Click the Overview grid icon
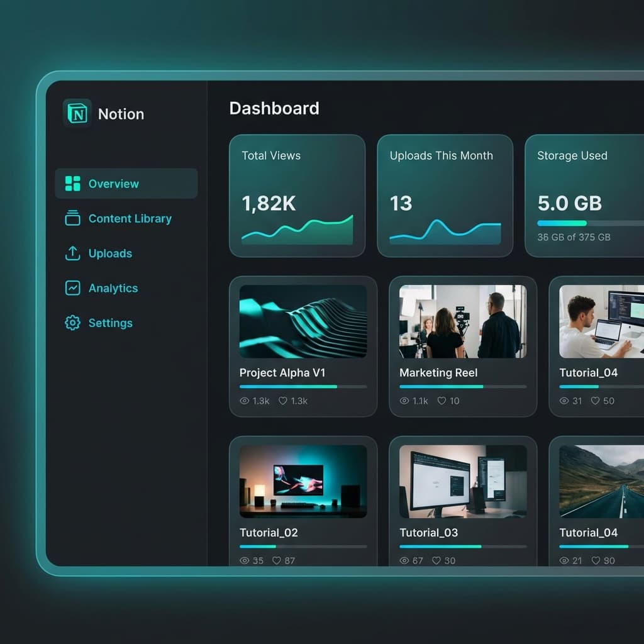644x644 pixels. pos(73,184)
